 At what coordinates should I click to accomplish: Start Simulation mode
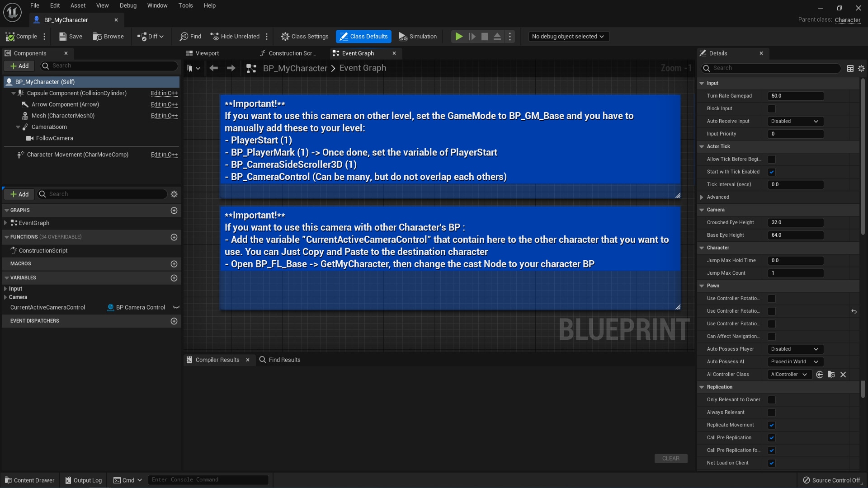click(x=418, y=37)
